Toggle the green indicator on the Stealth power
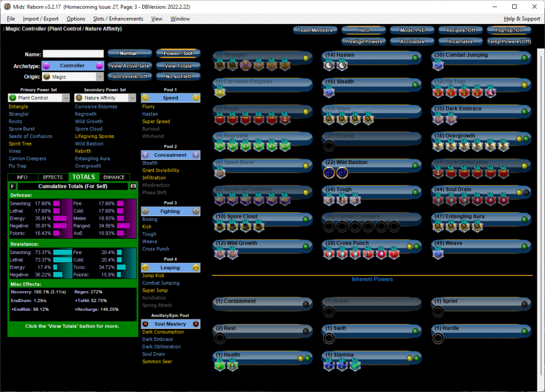The width and height of the screenshot is (545, 392). click(415, 85)
